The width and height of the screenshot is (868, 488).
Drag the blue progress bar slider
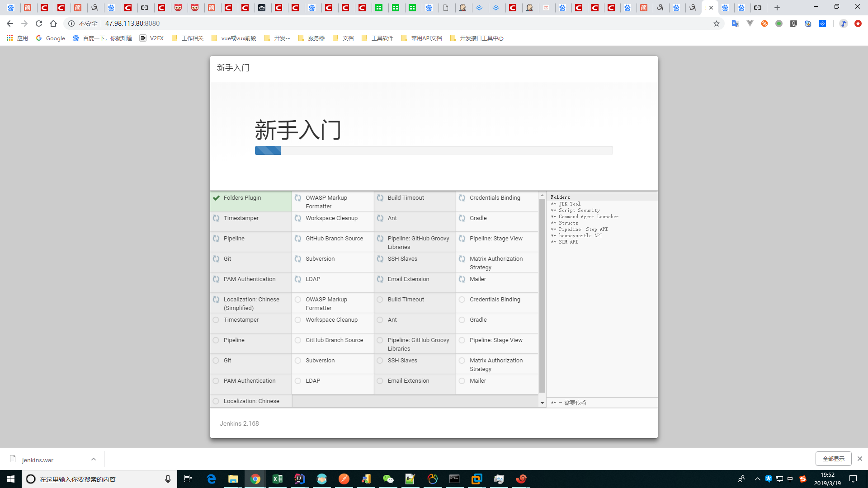[x=280, y=150]
